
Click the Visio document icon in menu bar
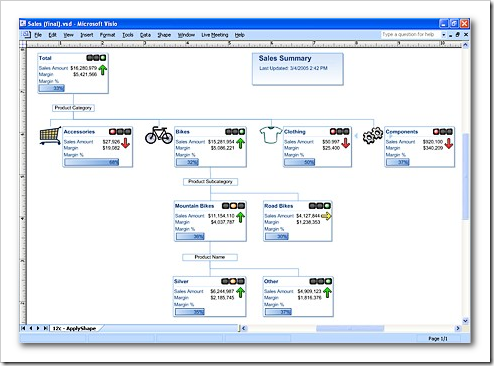[x=26, y=34]
